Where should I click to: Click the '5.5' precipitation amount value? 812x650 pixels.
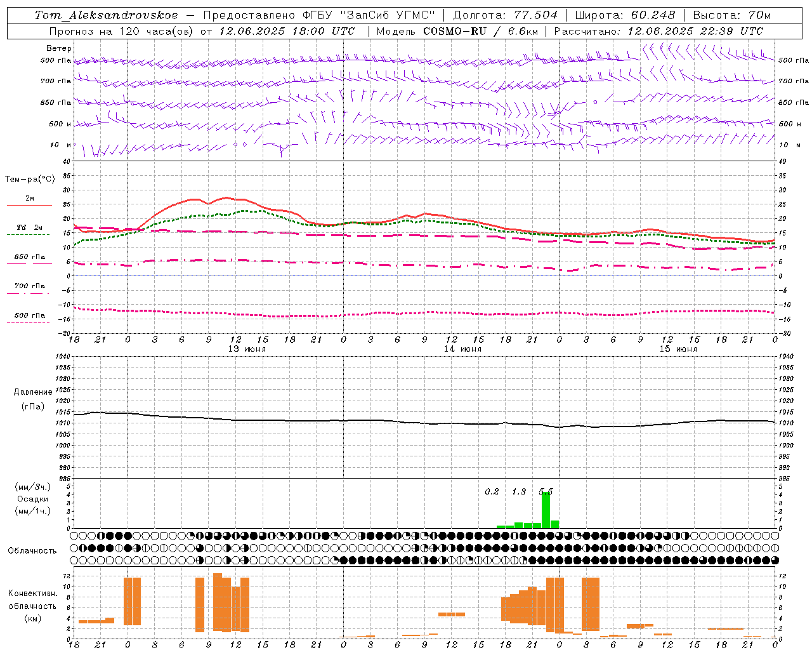546,492
